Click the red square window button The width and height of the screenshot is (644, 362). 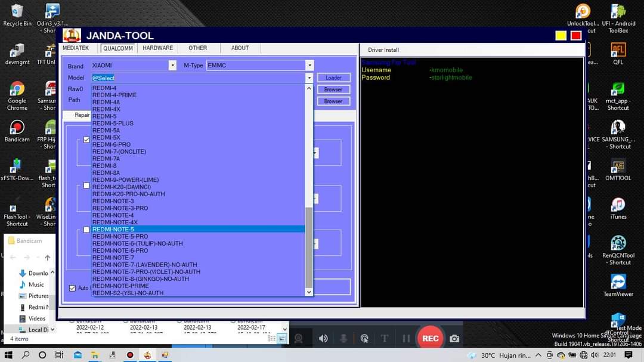click(576, 36)
